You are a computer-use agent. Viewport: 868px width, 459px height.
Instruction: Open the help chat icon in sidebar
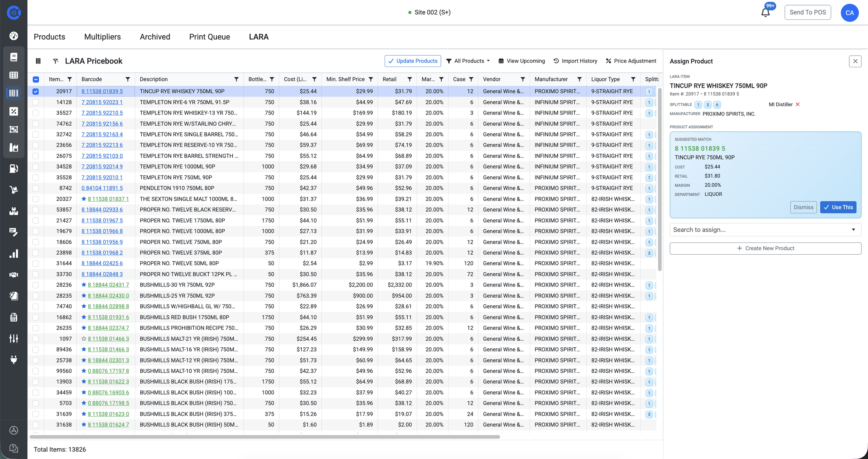click(x=14, y=448)
